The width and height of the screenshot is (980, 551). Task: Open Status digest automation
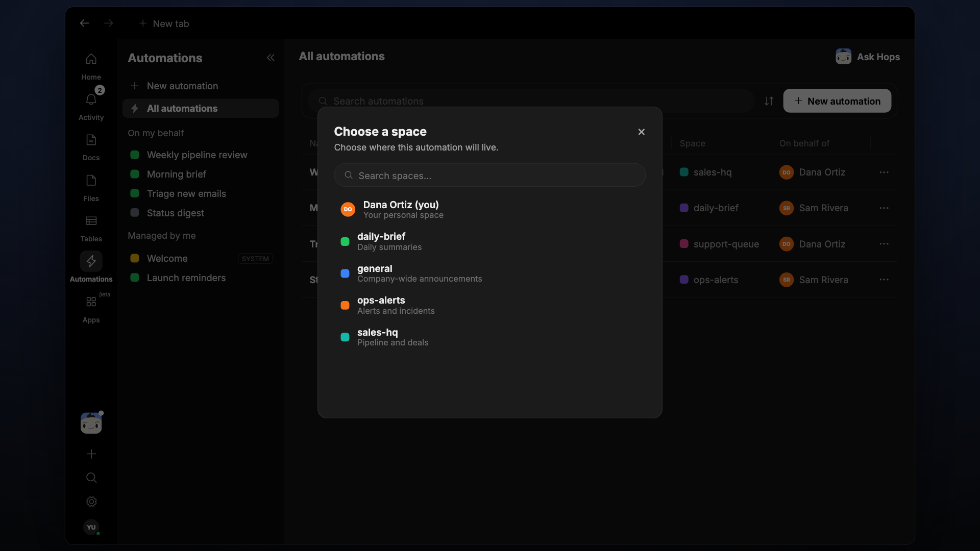[x=201, y=213]
